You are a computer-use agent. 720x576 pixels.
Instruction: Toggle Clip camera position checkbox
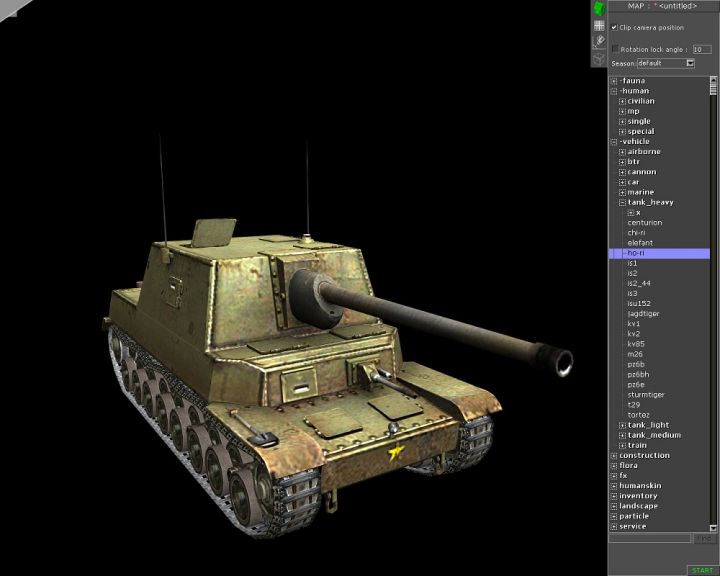click(614, 28)
